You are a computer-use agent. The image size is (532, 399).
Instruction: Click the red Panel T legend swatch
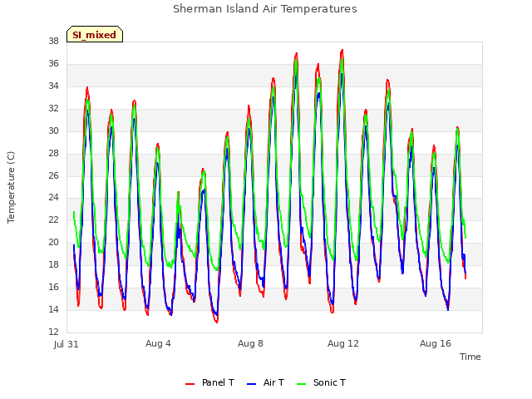[190, 384]
